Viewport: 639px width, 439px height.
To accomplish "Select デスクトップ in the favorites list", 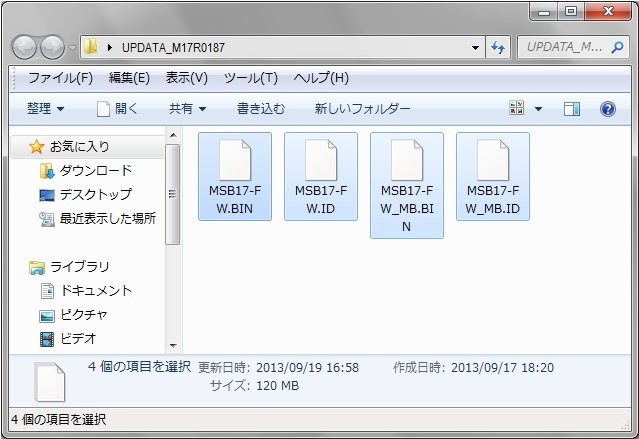I will click(94, 194).
